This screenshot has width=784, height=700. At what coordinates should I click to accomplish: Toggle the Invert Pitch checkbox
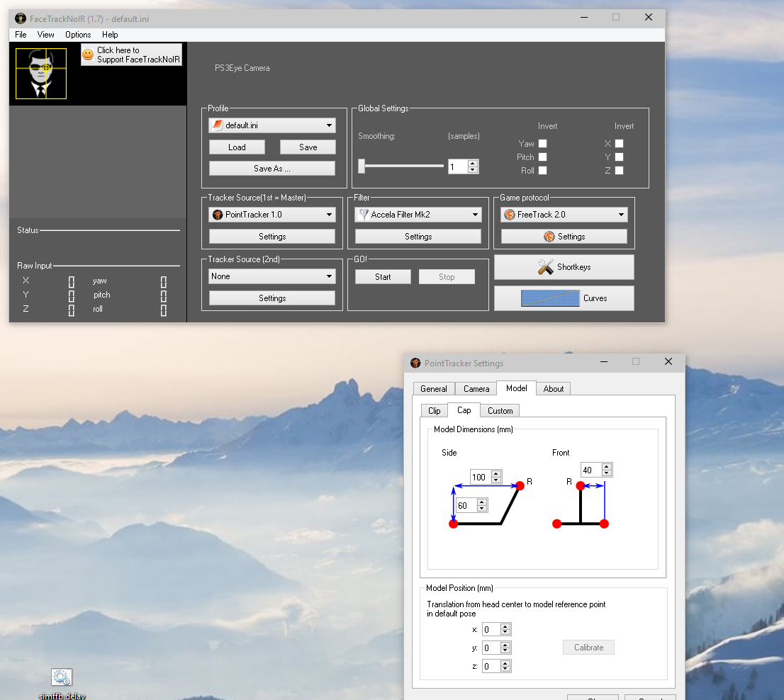click(542, 157)
